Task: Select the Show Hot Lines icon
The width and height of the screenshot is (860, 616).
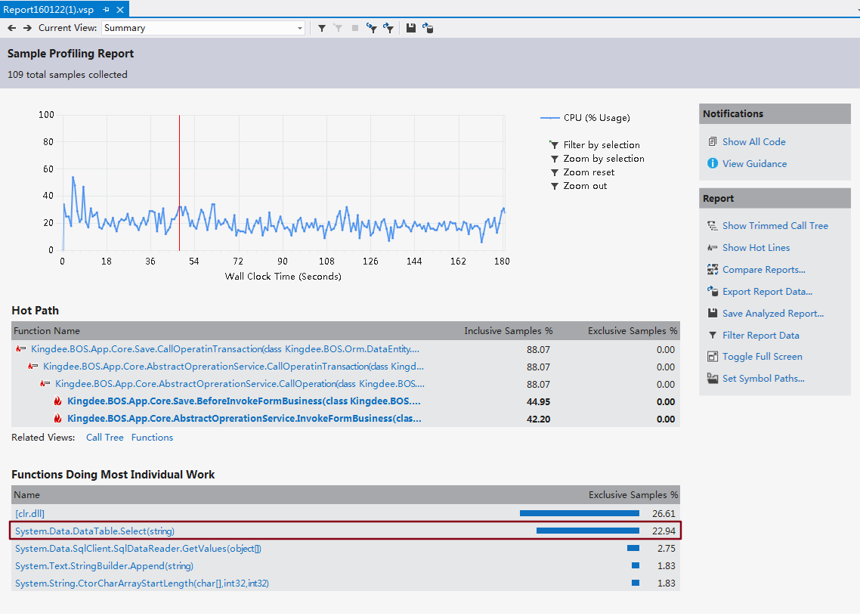Action: click(x=712, y=247)
